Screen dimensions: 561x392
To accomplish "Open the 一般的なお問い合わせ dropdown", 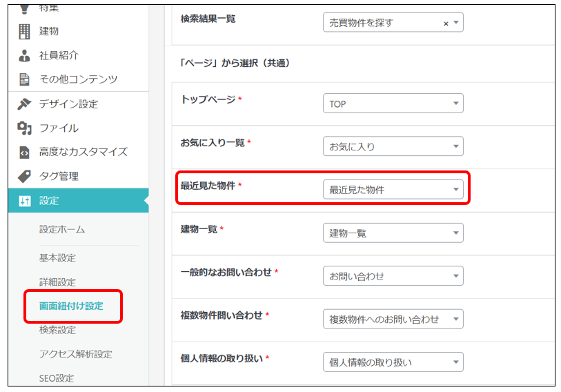I will tap(393, 276).
